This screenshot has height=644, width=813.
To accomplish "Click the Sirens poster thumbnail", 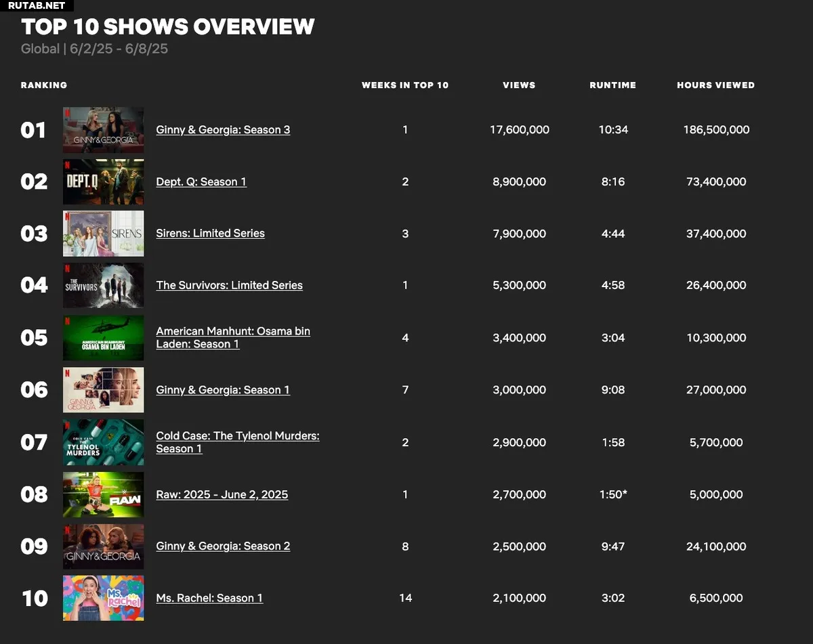I will click(103, 234).
